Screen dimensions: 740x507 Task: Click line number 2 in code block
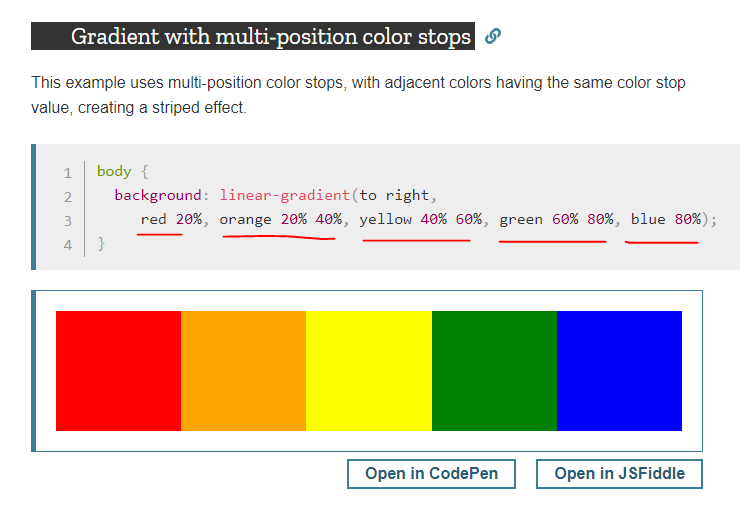click(67, 196)
